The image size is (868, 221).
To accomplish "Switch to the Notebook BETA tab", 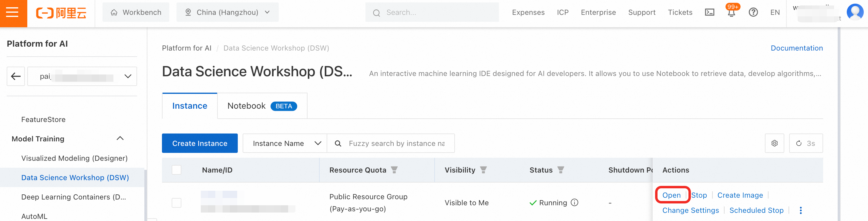I will click(262, 106).
